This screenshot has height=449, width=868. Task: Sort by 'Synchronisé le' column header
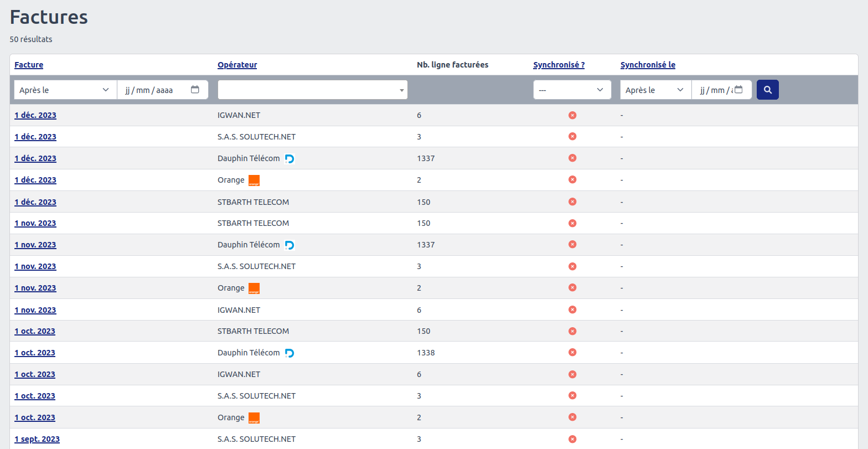648,65
